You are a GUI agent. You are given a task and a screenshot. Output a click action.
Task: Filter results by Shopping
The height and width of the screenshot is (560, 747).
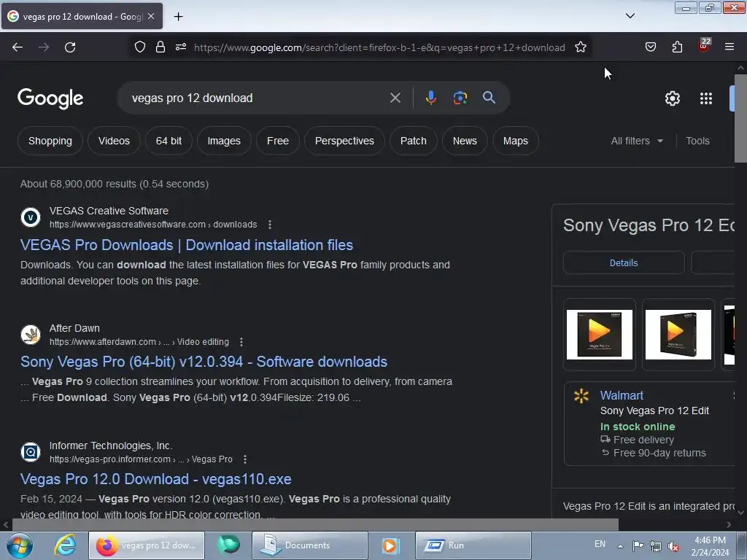point(50,141)
